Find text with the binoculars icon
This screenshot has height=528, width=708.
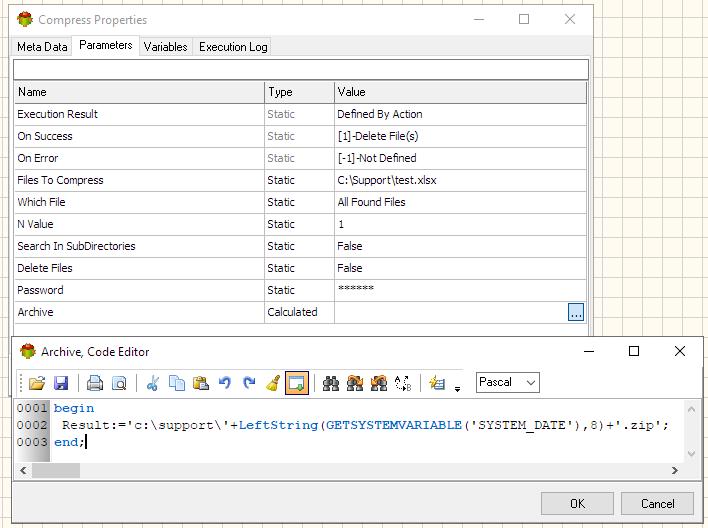point(331,383)
